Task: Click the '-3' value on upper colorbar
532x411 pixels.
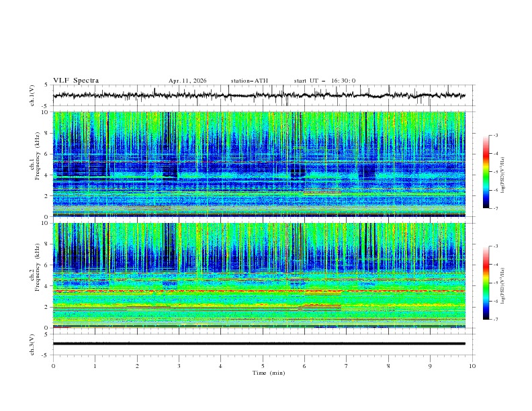Action: [x=496, y=135]
